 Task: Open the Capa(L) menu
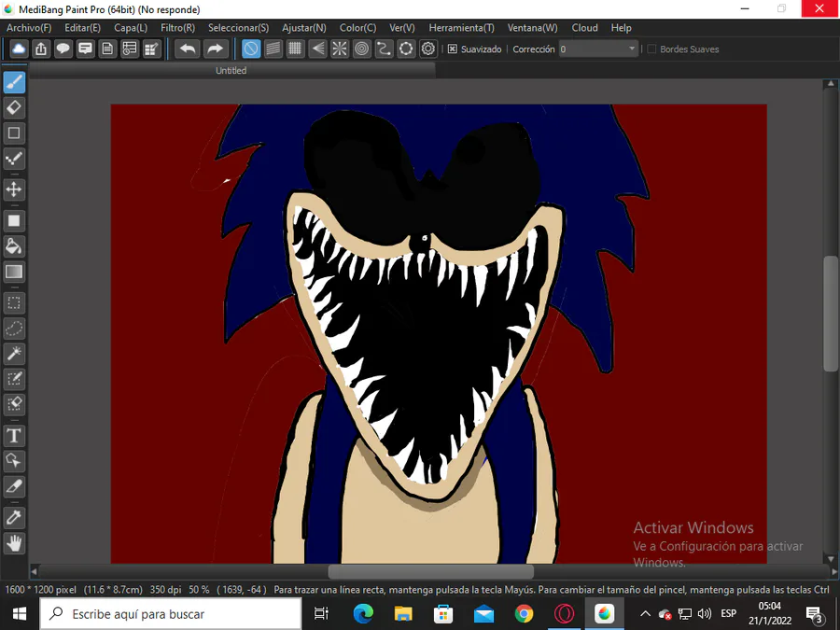[131, 28]
